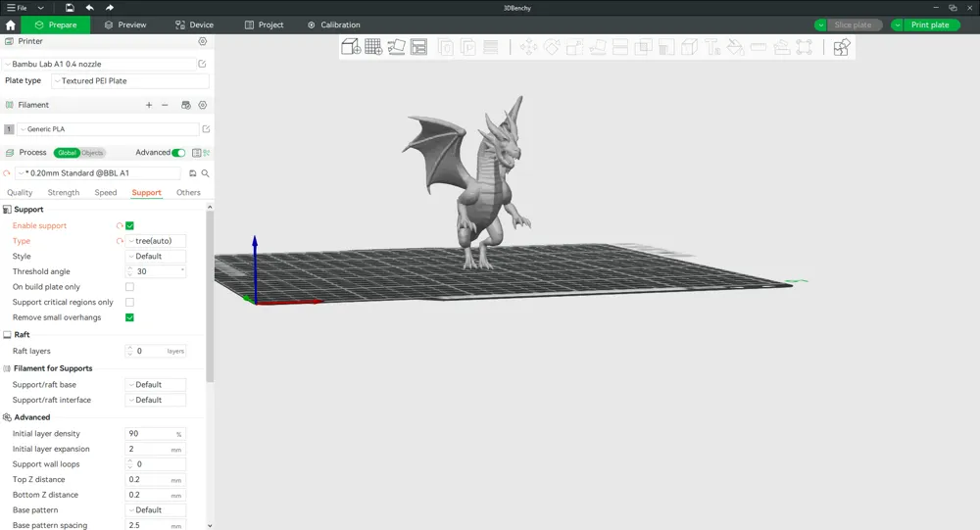Select the Scale tool icon

[574, 47]
